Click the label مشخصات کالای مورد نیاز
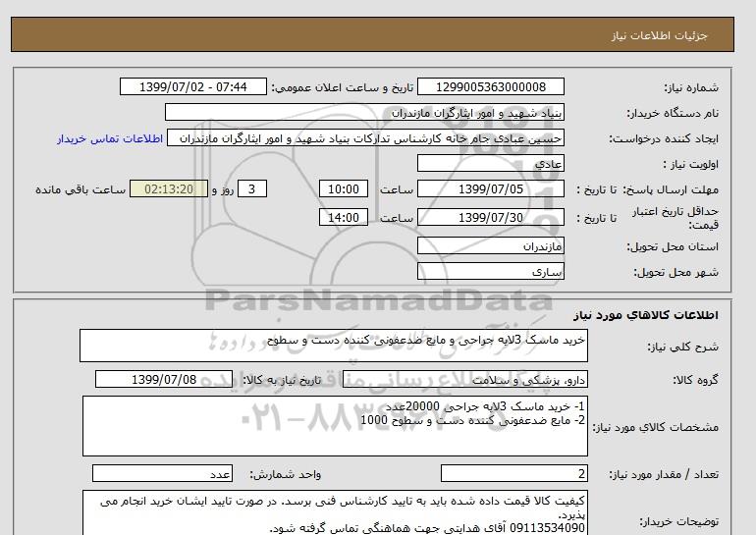Image resolution: width=756 pixels, height=535 pixels. pyautogui.click(x=655, y=427)
